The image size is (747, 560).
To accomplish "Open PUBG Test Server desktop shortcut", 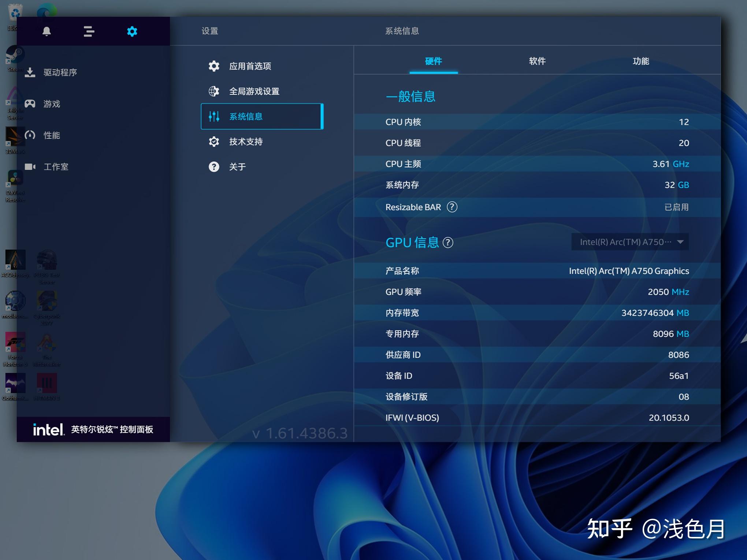I will tap(47, 267).
